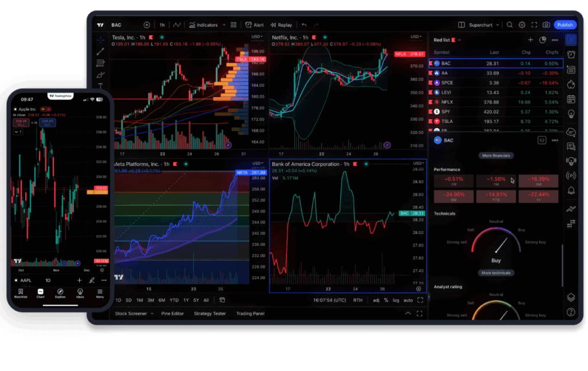588x371 pixels.
Task: Open the economic calendar panel
Action: click(x=571, y=99)
